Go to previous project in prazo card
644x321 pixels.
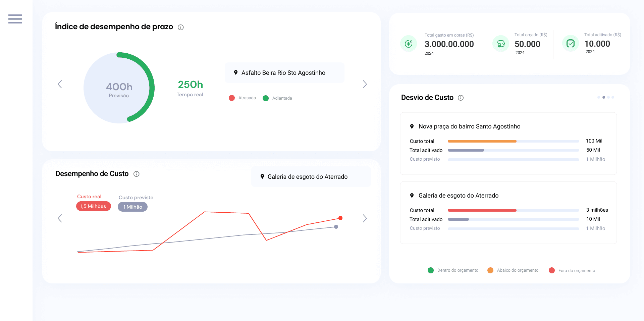coord(60,84)
